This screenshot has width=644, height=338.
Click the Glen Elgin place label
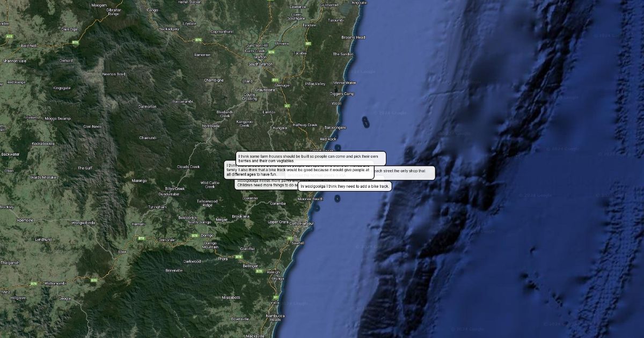click(70, 29)
